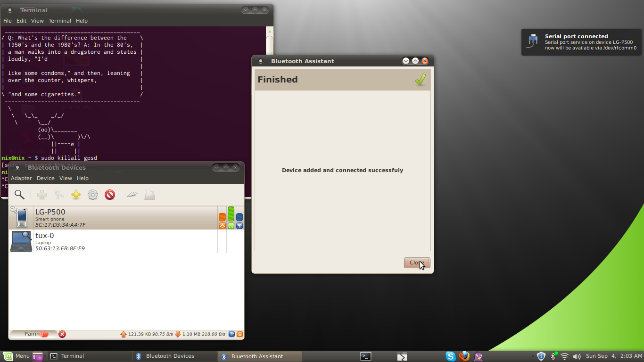Click the Bond keys toolbar icon
Image resolution: width=644 pixels, height=362 pixels.
(x=59, y=195)
